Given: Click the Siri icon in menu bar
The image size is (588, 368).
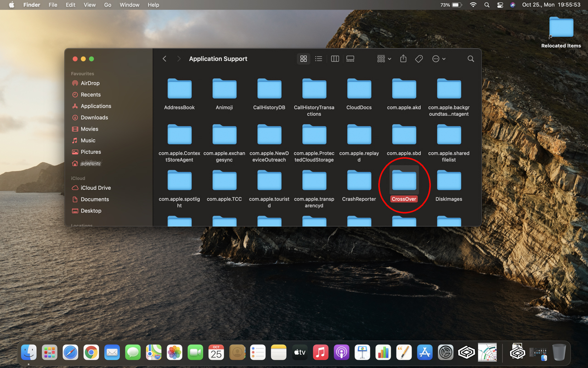Looking at the screenshot, I should coord(513,5).
